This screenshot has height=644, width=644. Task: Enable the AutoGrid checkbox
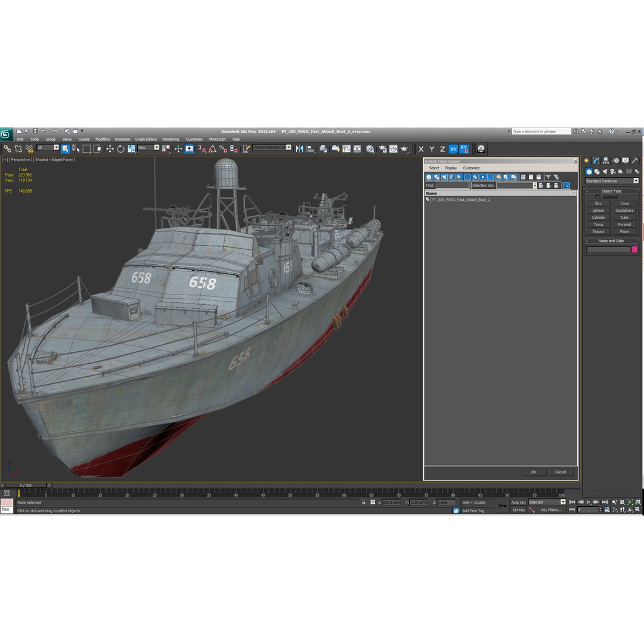[597, 197]
